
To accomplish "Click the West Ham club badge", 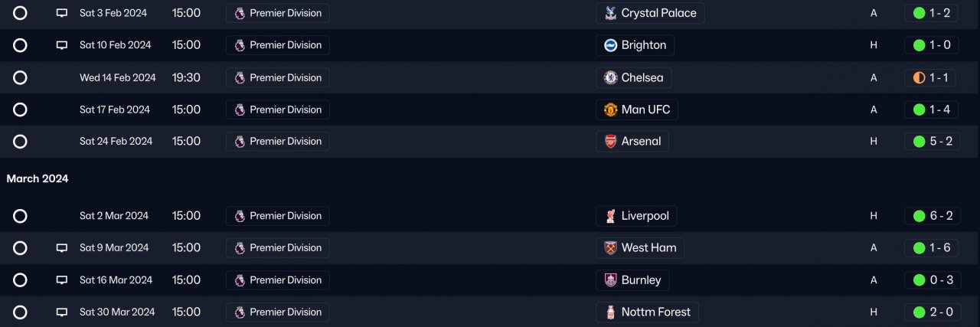I will (x=610, y=248).
